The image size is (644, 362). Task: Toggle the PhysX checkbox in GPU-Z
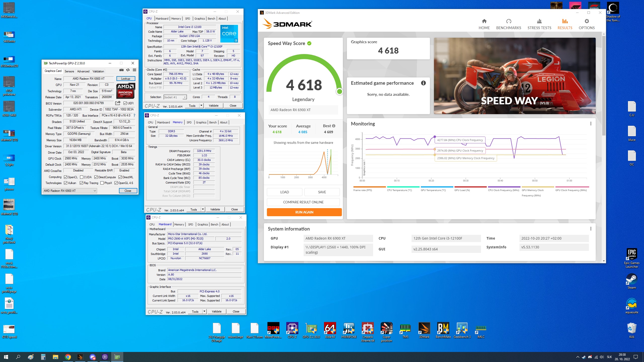tap(102, 183)
